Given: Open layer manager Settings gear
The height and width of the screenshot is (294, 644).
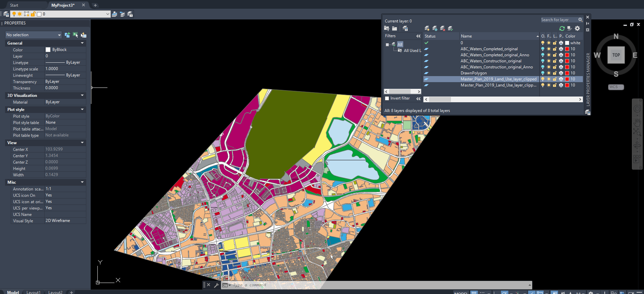Looking at the screenshot, I should coord(578,28).
